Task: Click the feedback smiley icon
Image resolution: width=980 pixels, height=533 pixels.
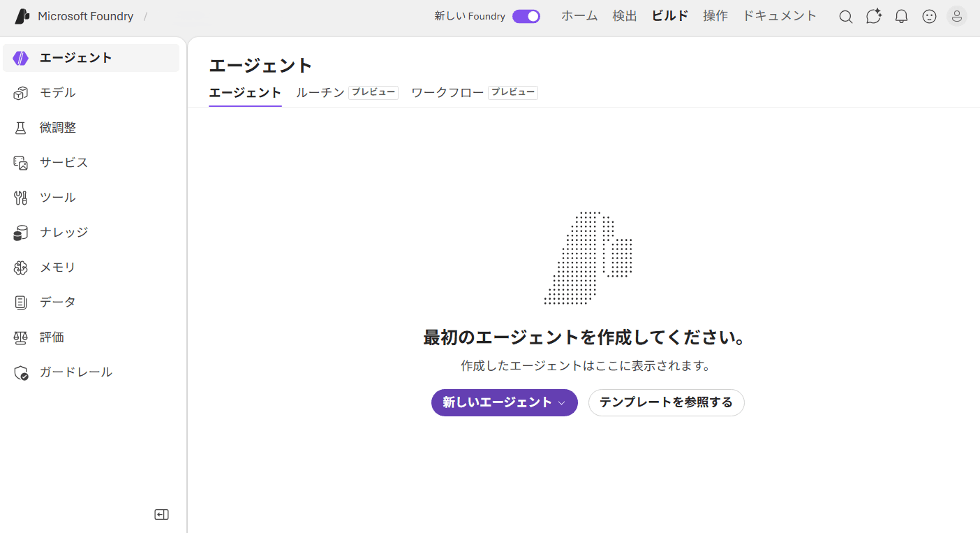Action: click(x=930, y=17)
